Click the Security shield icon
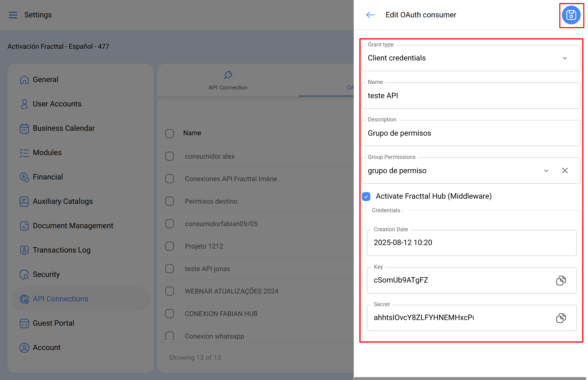 pyautogui.click(x=24, y=274)
